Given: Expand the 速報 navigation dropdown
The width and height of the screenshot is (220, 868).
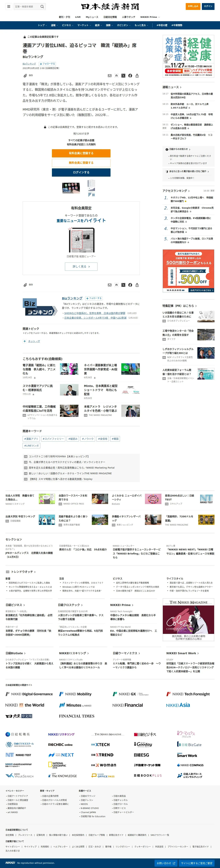Looking at the screenshot, I should pyautogui.click(x=54, y=25).
